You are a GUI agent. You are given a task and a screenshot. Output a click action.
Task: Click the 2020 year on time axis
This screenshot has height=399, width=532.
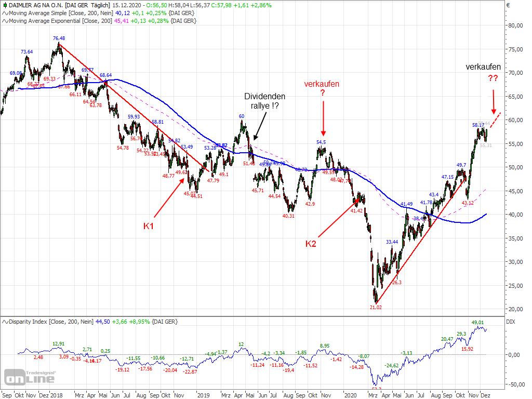pos(350,395)
